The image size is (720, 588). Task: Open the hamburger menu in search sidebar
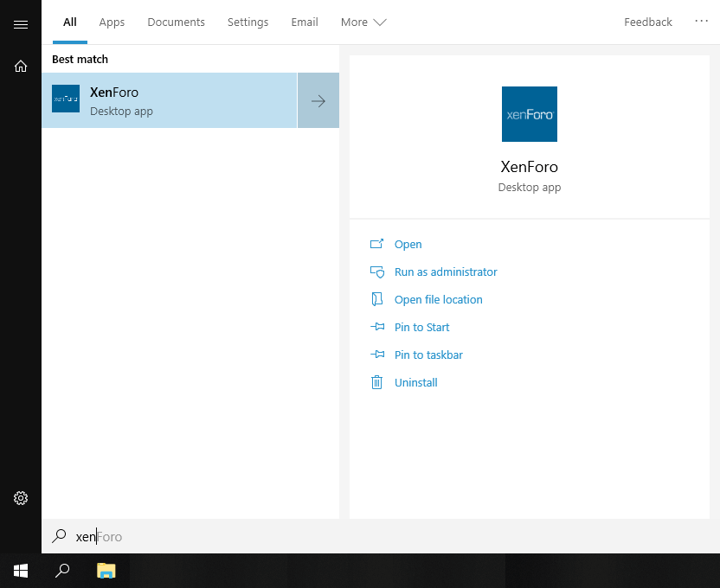pos(21,24)
